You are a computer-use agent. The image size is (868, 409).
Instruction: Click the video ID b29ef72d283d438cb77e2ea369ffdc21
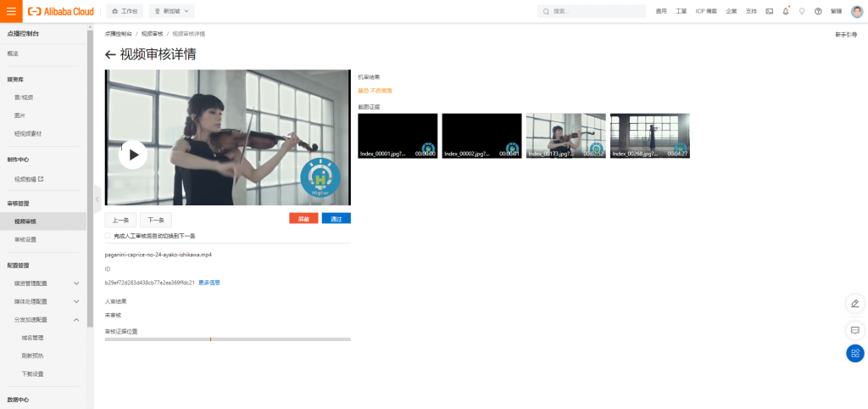149,283
